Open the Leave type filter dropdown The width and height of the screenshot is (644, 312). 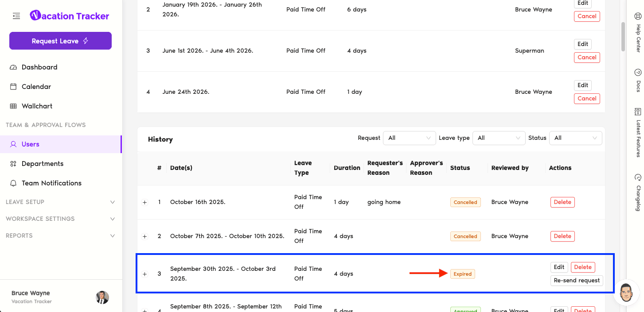499,138
